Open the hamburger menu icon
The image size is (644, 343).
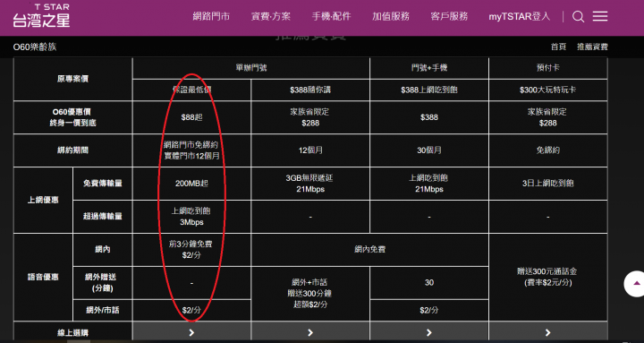600,16
